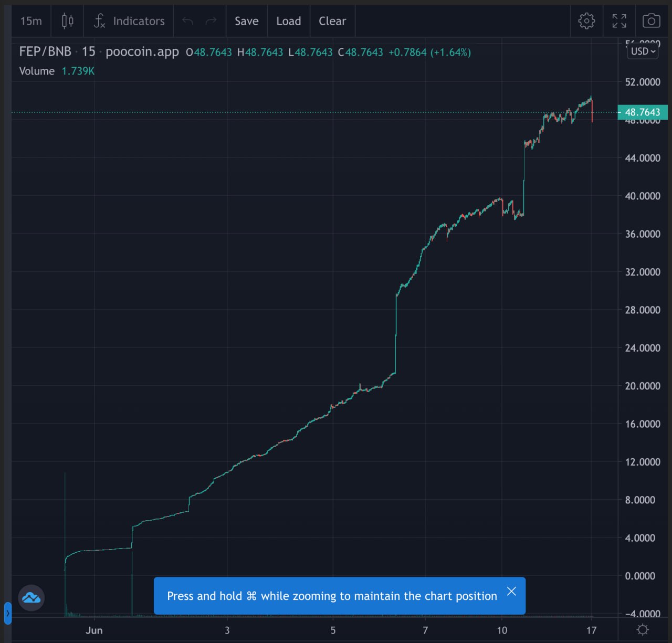Click the undo arrow icon
The image size is (672, 643).
pos(187,21)
